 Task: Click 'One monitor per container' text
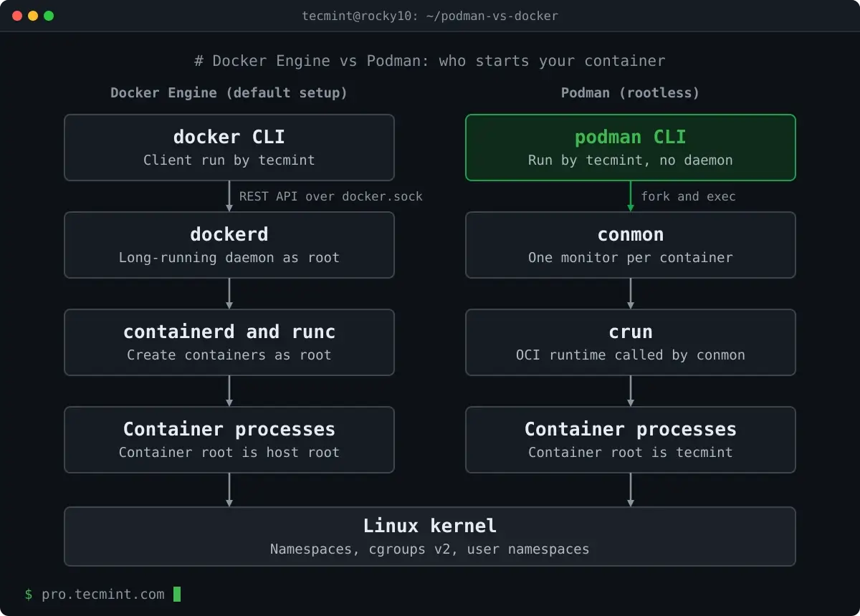(631, 257)
